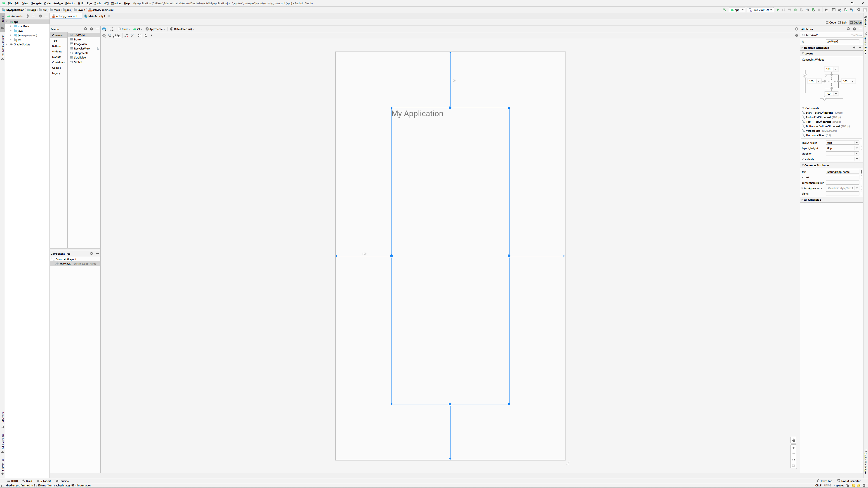
Task: Select Buttons category in Palette
Action: (x=57, y=46)
